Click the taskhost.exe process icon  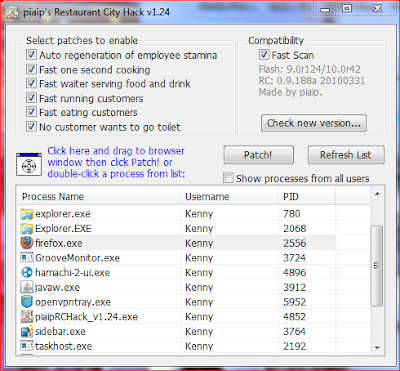coord(27,346)
